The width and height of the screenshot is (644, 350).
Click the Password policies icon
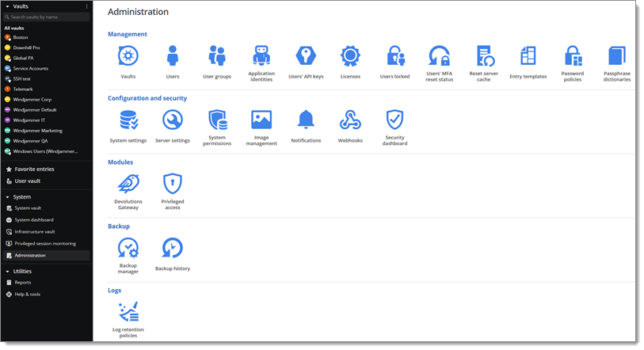coord(573,57)
